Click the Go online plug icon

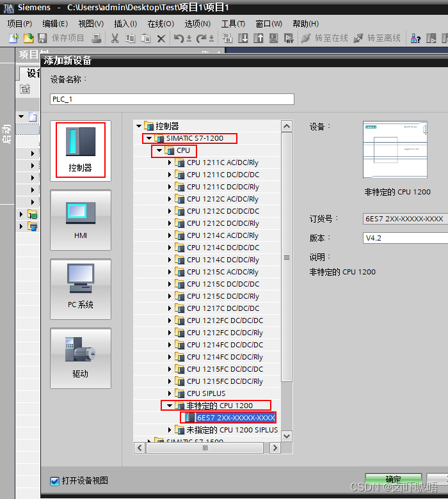click(306, 38)
